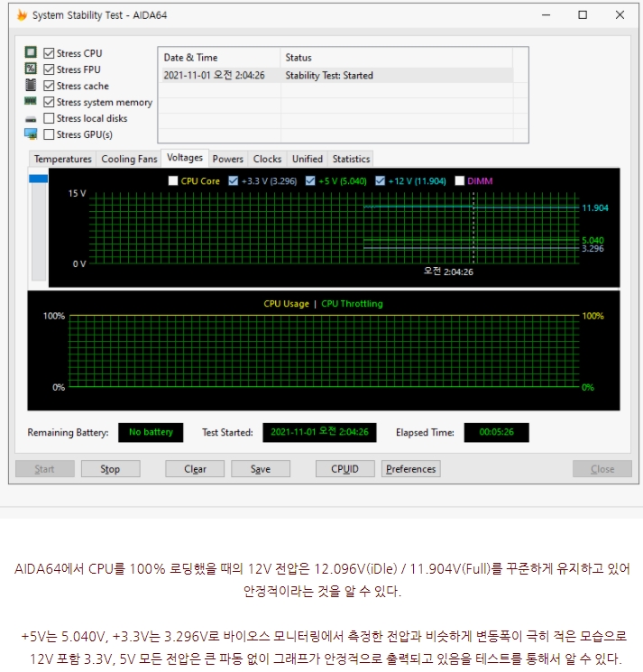Viewport: 643px width, 672px height.
Task: Uncheck the Stress FPU checkbox
Action: 49,69
